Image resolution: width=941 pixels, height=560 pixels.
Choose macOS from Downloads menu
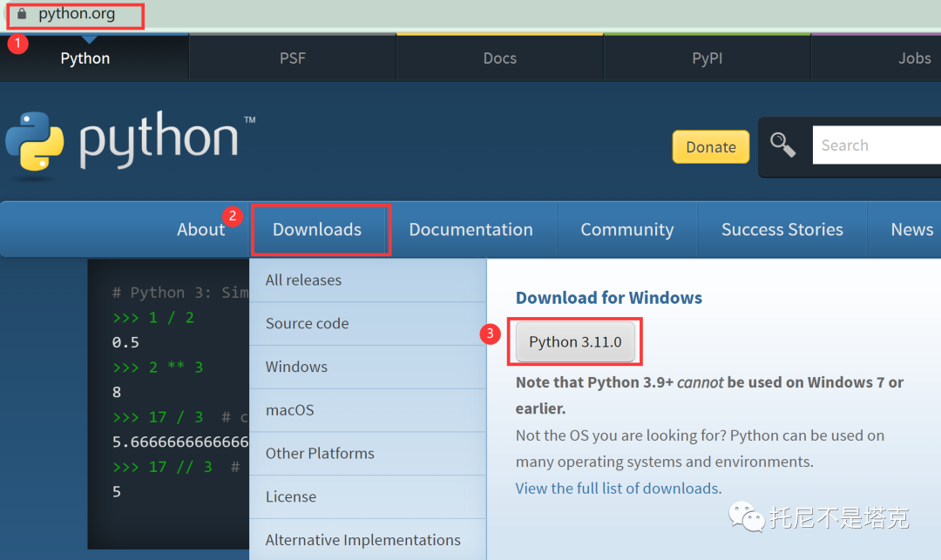coord(368,410)
